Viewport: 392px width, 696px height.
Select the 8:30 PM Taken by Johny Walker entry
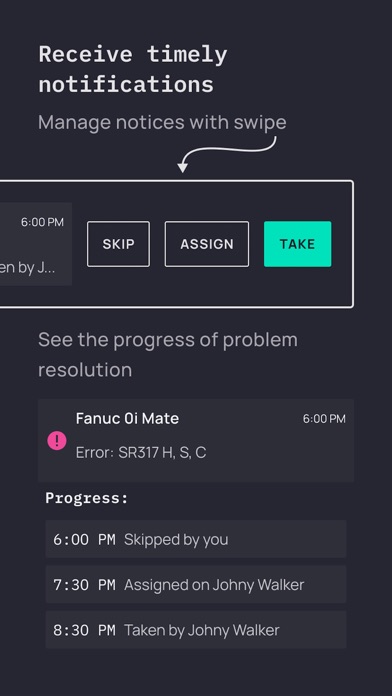pyautogui.click(x=196, y=629)
